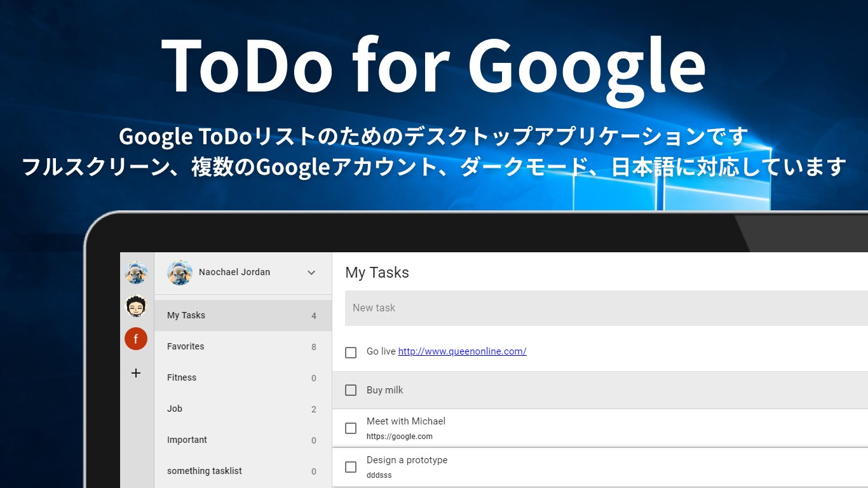Select the Favorites task list

[x=186, y=346]
